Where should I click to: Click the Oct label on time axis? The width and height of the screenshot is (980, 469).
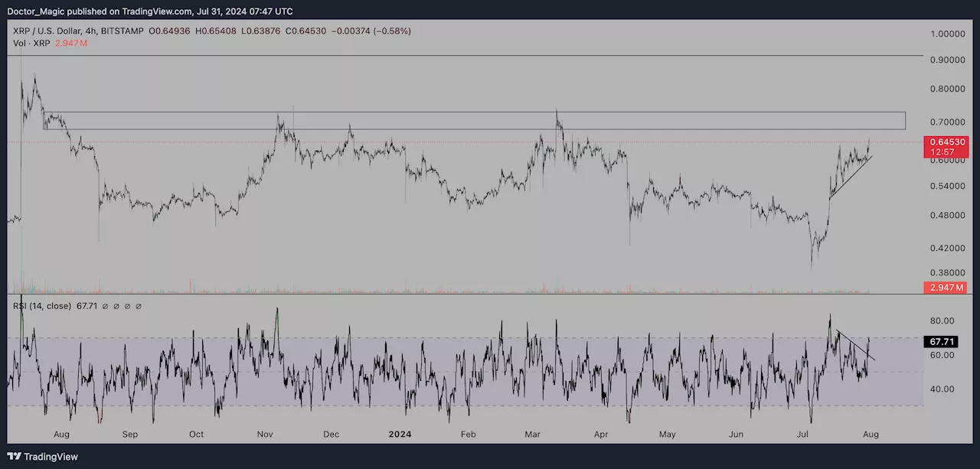click(197, 435)
